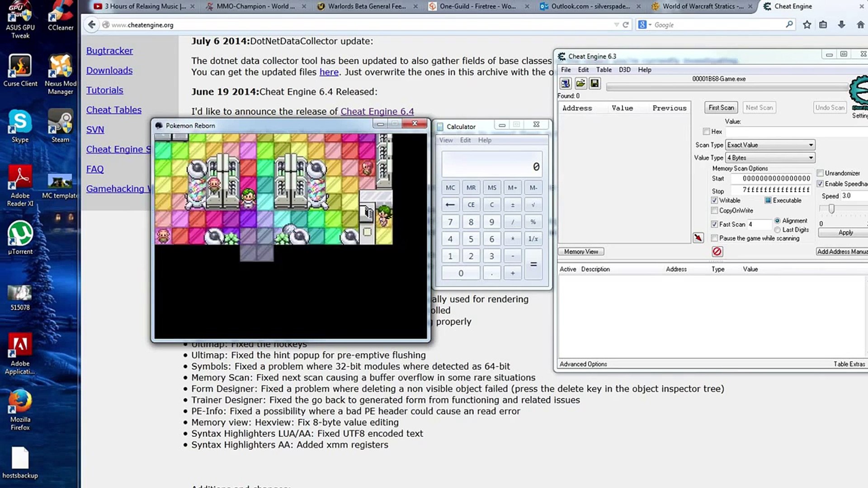Click the red arrow add-to-address-list icon
Viewport: 868px width, 488px height.
click(698, 238)
